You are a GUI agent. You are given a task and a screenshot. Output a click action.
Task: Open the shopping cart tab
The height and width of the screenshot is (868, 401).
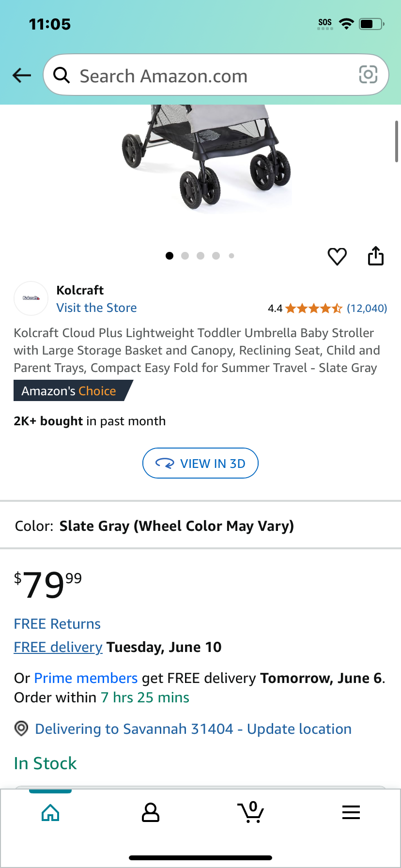[x=251, y=812]
